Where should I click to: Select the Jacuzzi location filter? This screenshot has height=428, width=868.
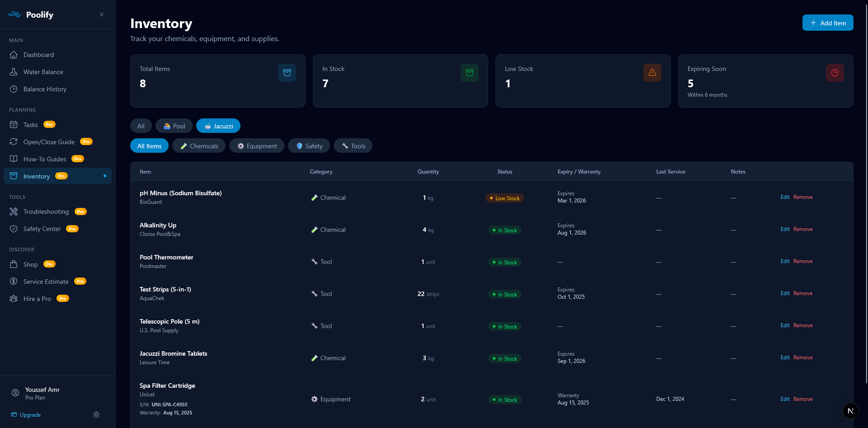click(218, 126)
